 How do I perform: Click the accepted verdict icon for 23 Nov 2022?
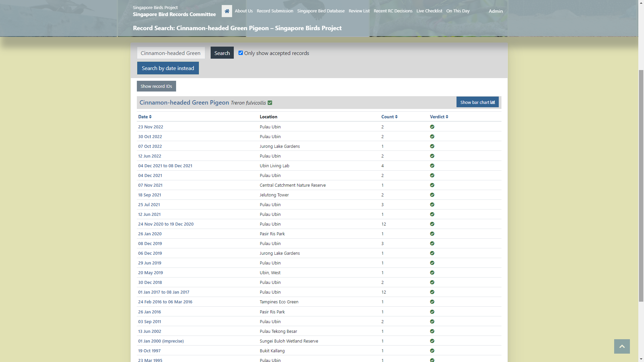tap(432, 127)
